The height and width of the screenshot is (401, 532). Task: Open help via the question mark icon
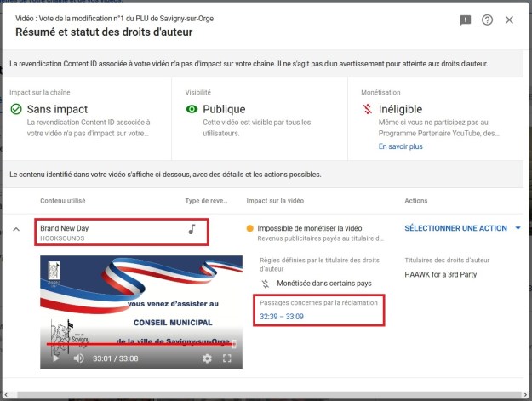487,20
